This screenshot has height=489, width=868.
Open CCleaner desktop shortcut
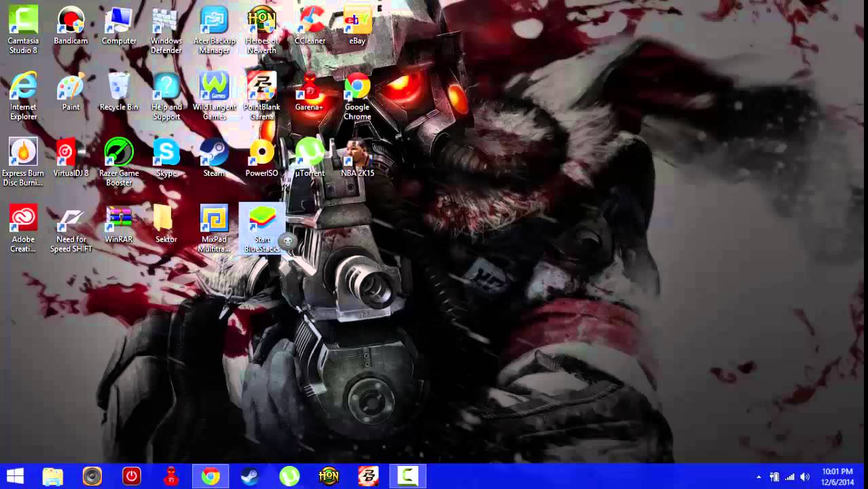click(310, 26)
